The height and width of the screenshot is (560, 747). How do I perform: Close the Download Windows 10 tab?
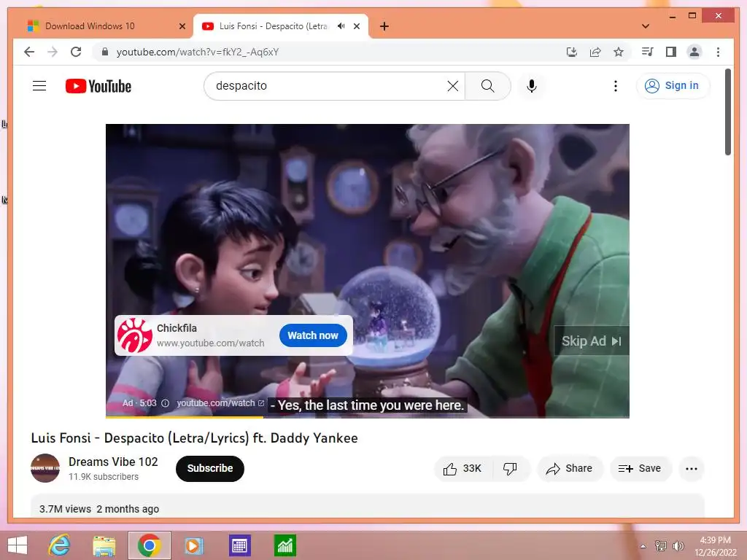pos(182,26)
